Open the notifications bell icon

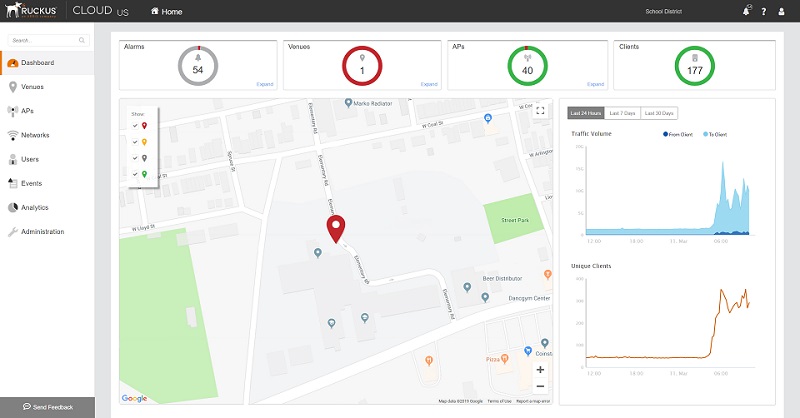(746, 11)
